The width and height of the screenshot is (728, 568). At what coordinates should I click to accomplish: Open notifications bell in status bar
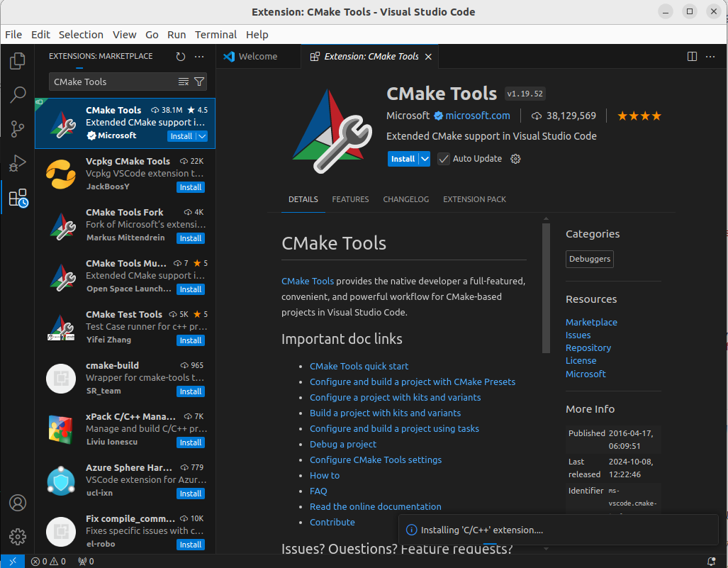pyautogui.click(x=711, y=561)
